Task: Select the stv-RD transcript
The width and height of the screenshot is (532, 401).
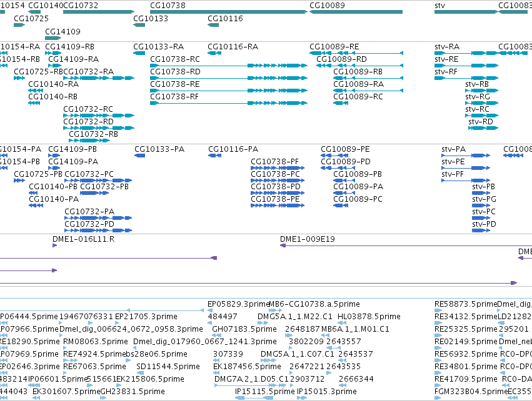Action: click(x=483, y=128)
